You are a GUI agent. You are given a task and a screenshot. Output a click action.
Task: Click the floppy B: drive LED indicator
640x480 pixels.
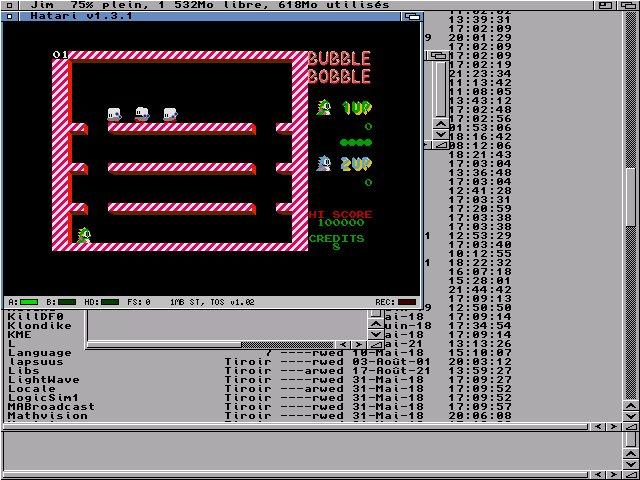[67, 302]
